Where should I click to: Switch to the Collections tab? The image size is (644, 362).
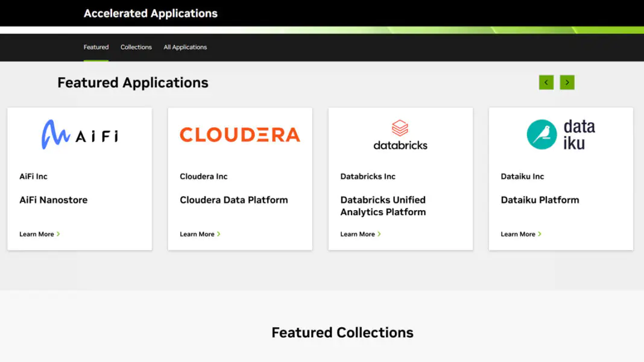[x=136, y=47]
